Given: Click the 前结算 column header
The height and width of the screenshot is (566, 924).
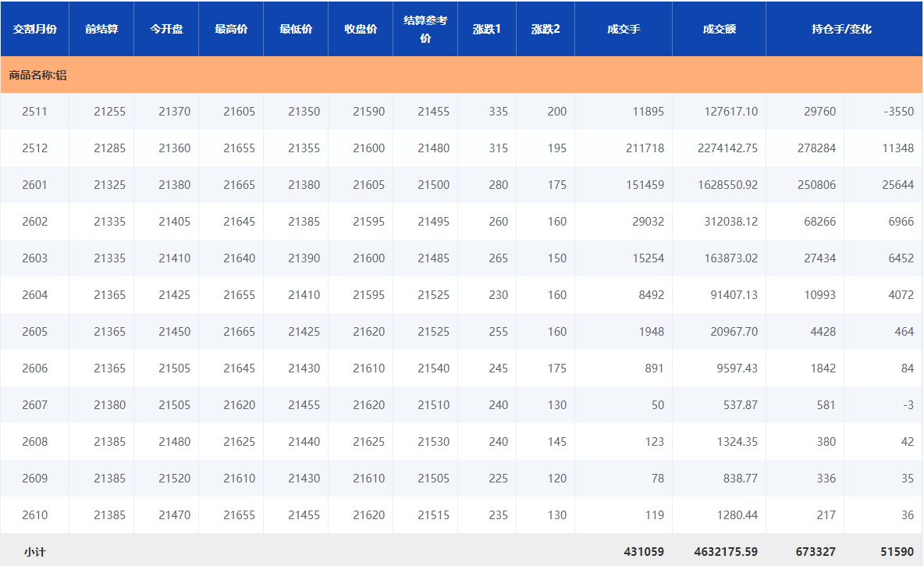Looking at the screenshot, I should (101, 29).
